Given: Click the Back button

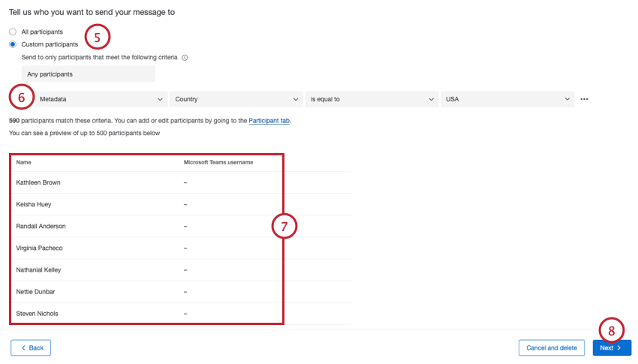Looking at the screenshot, I should [31, 347].
